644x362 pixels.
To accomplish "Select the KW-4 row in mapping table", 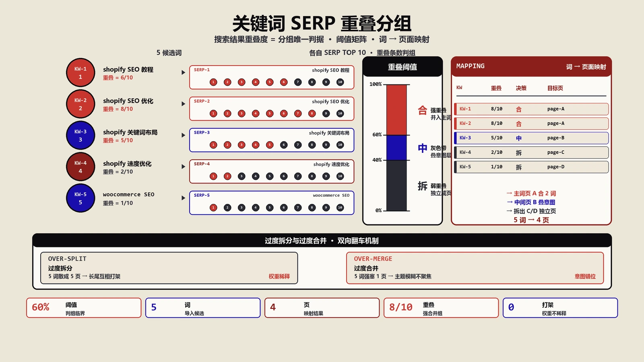I will click(531, 152).
